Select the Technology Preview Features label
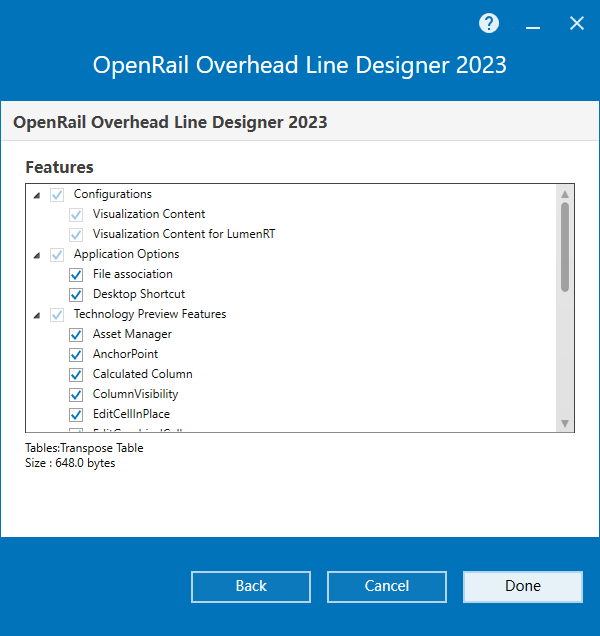 tap(150, 314)
